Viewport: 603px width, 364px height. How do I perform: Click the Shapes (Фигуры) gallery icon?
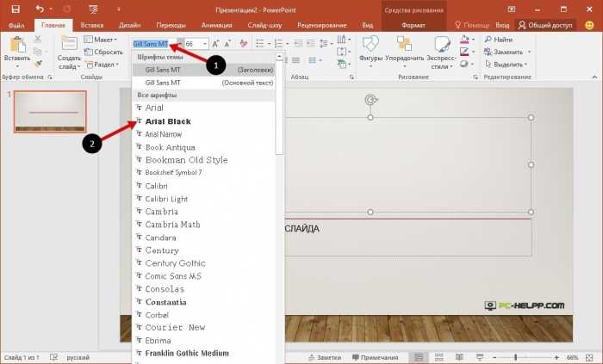pos(370,44)
